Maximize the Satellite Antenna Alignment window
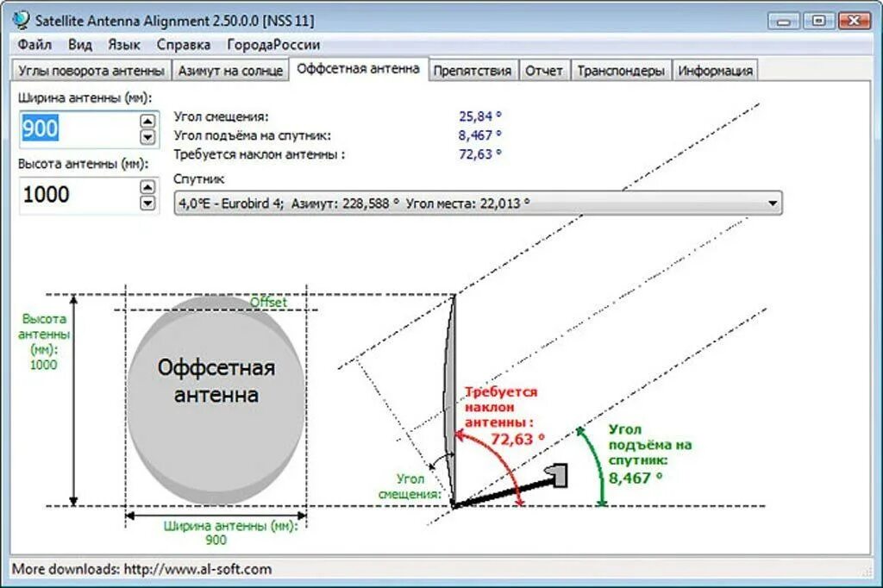The image size is (883, 588). tap(819, 21)
